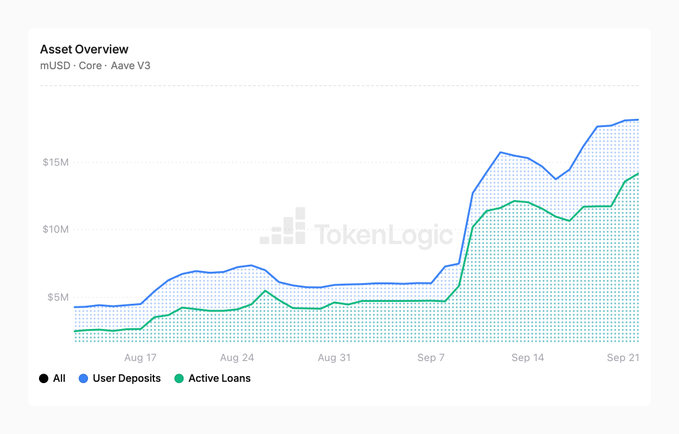Click the Aug 17 x-axis label
679x434 pixels.
140,358
